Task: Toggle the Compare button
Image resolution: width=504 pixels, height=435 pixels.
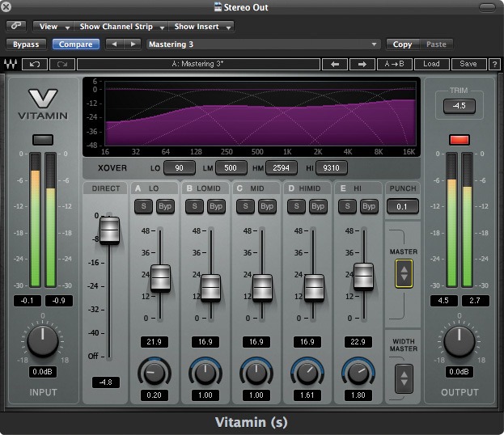Action: coord(76,44)
